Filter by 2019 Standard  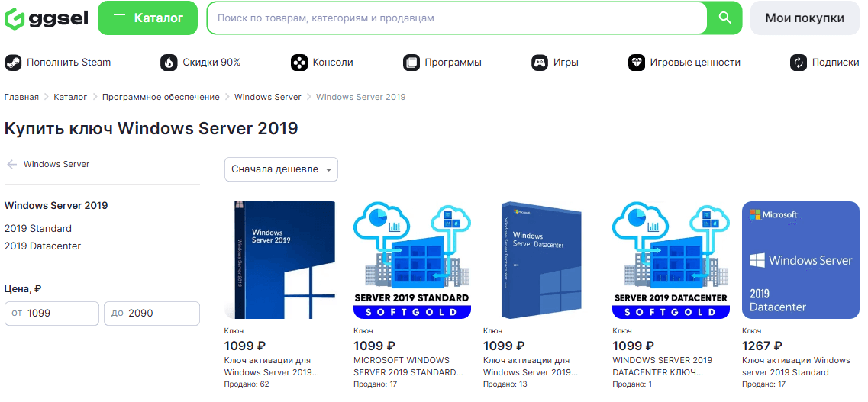pos(37,228)
